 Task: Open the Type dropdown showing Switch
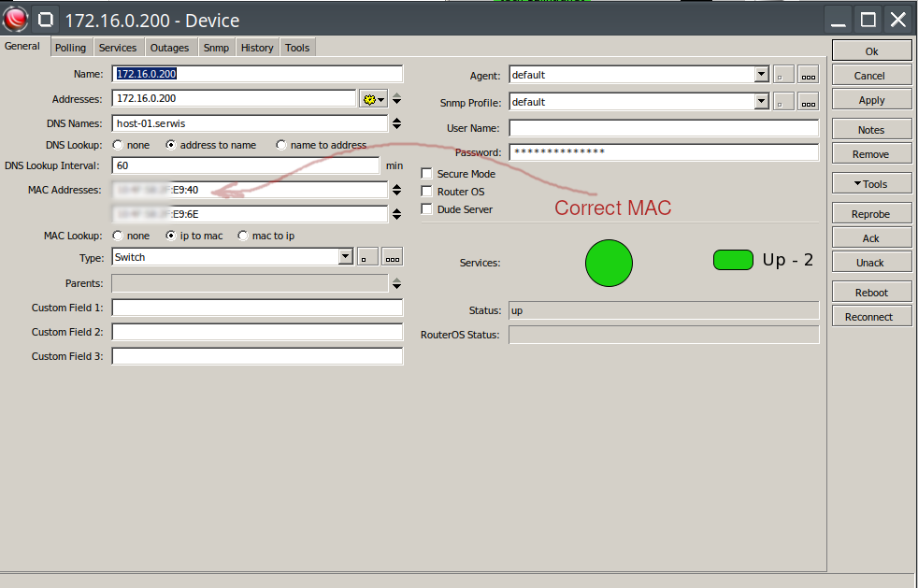(x=345, y=256)
